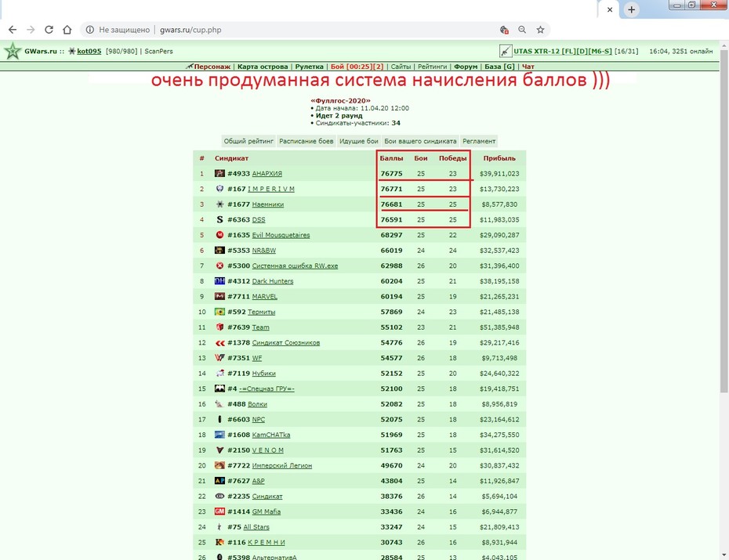Click the Термиты syndicate emblem icon
Image resolution: width=729 pixels, height=560 pixels.
[x=219, y=311]
